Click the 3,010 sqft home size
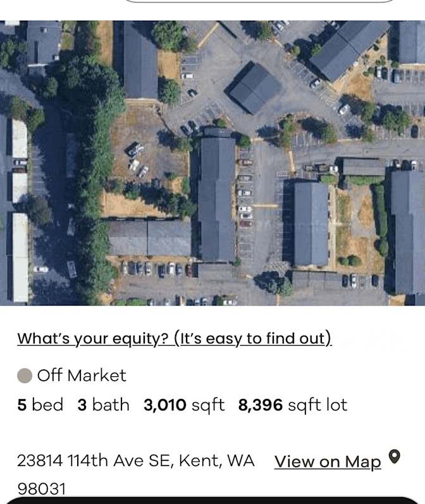This screenshot has height=504, width=425. point(184,405)
